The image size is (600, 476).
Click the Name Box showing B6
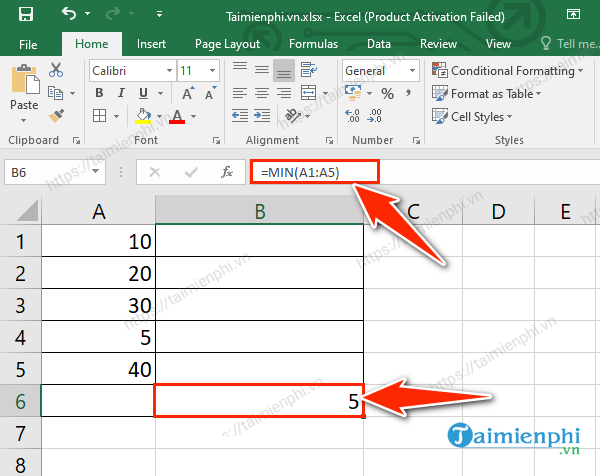55,173
